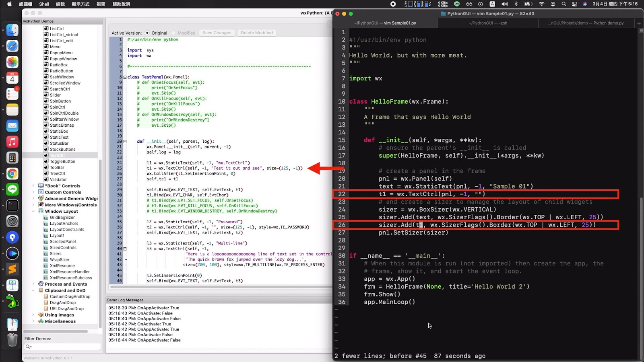Open the volume control in the menu bar
The width and height of the screenshot is (644, 362).
(505, 4)
